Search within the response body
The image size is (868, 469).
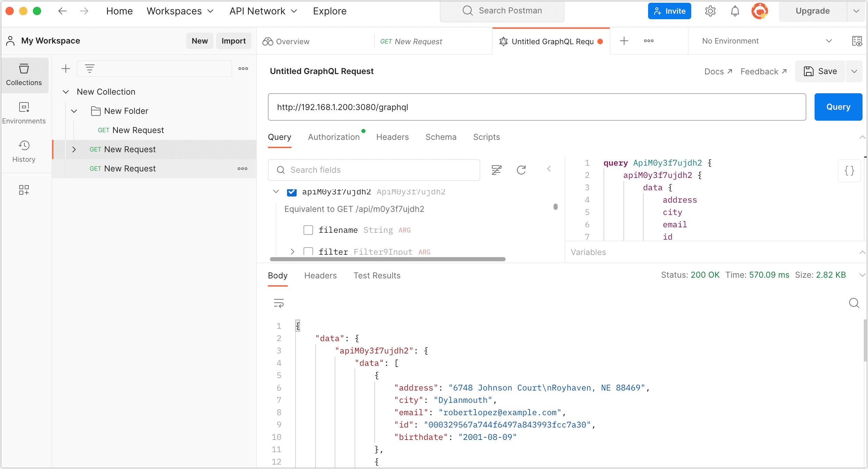tap(854, 303)
